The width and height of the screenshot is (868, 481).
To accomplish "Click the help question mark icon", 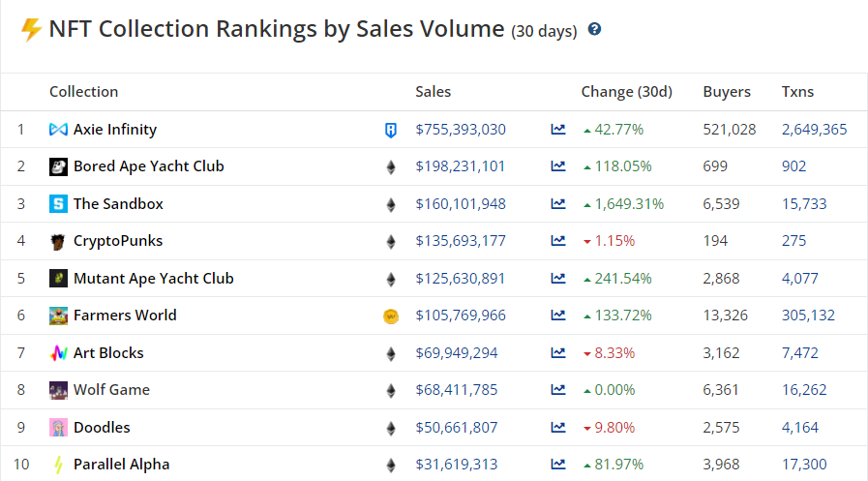I will [594, 29].
